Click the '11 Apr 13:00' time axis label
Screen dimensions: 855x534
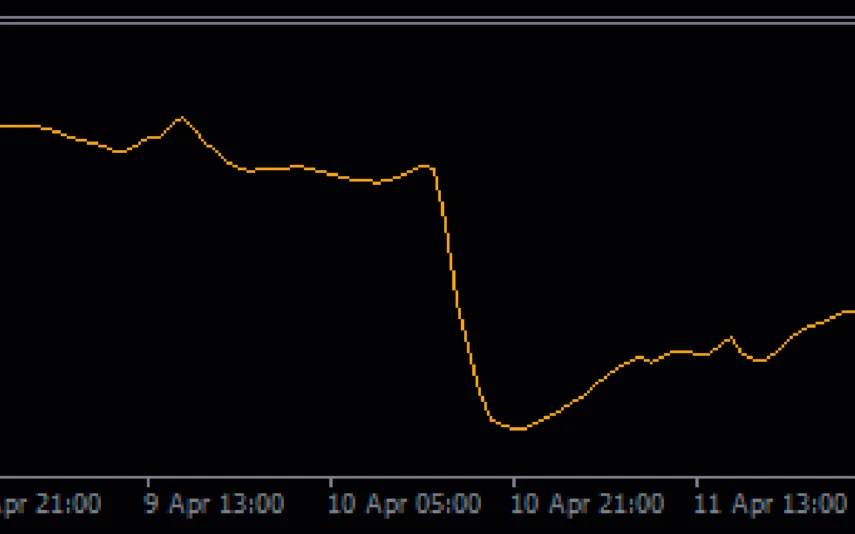coord(770,503)
